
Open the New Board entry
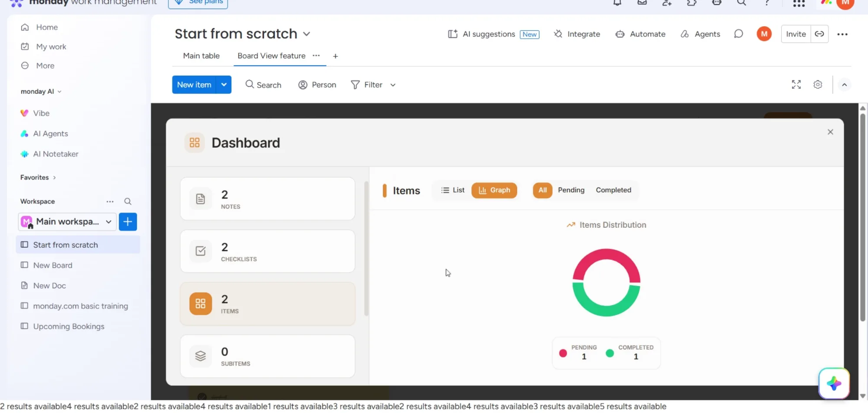pos(53,265)
